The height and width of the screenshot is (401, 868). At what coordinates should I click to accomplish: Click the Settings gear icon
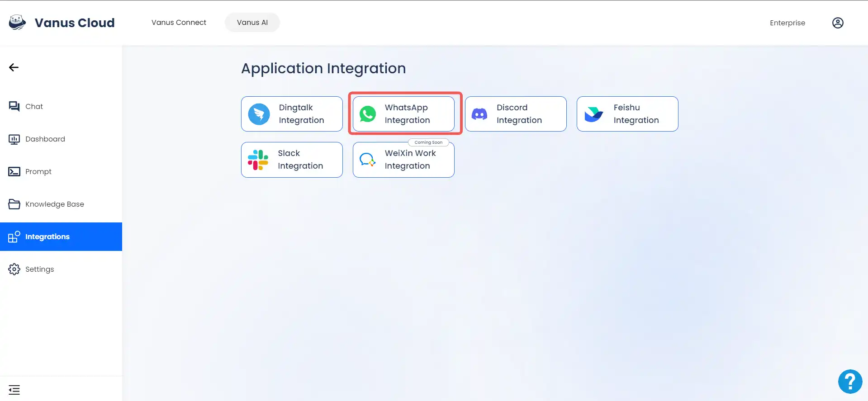tap(14, 269)
